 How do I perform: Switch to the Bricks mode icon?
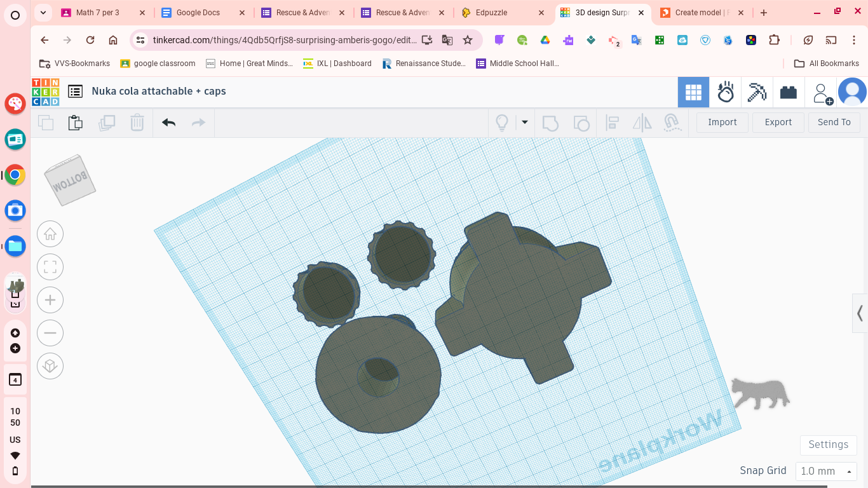tap(789, 92)
